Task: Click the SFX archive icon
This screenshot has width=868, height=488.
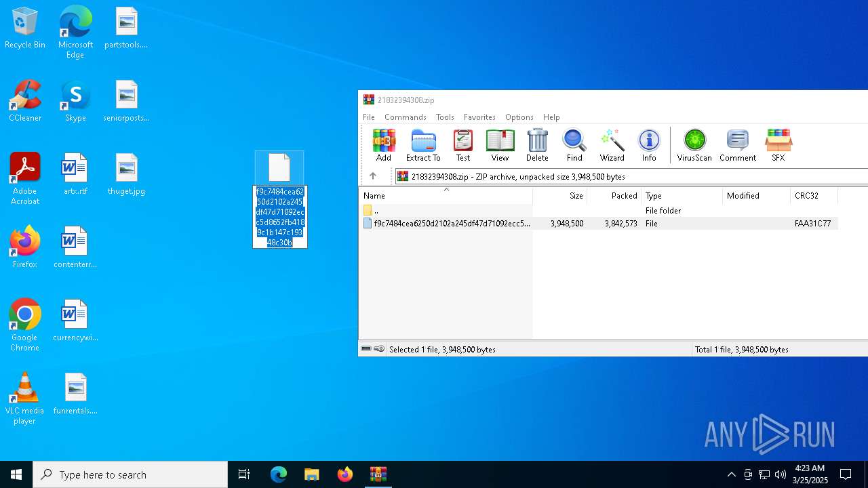Action: click(778, 145)
